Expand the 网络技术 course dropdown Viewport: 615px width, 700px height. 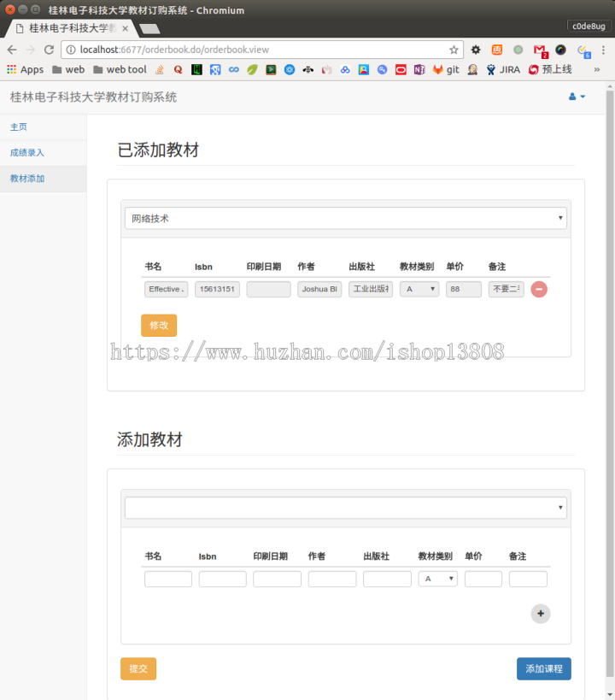(x=345, y=218)
